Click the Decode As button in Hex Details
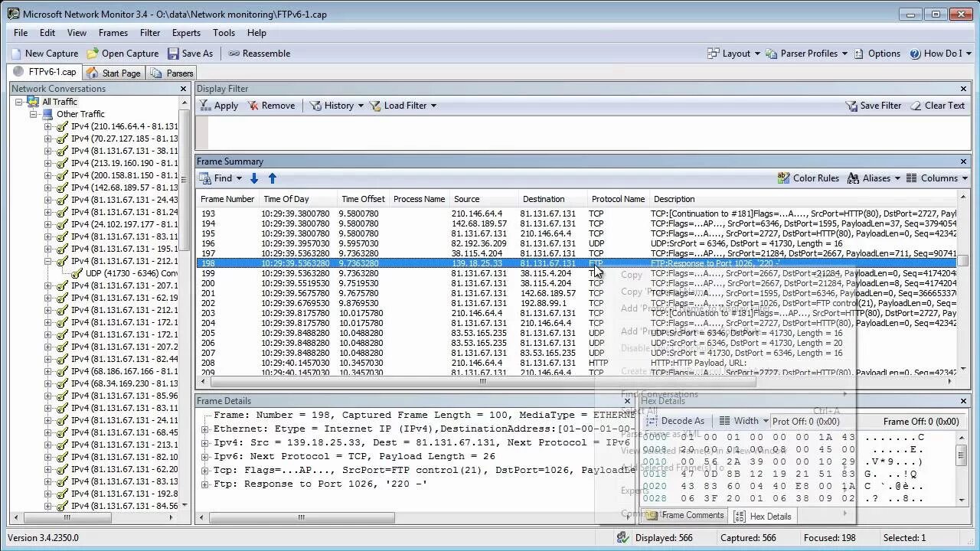The height and width of the screenshot is (551, 980). click(x=676, y=421)
